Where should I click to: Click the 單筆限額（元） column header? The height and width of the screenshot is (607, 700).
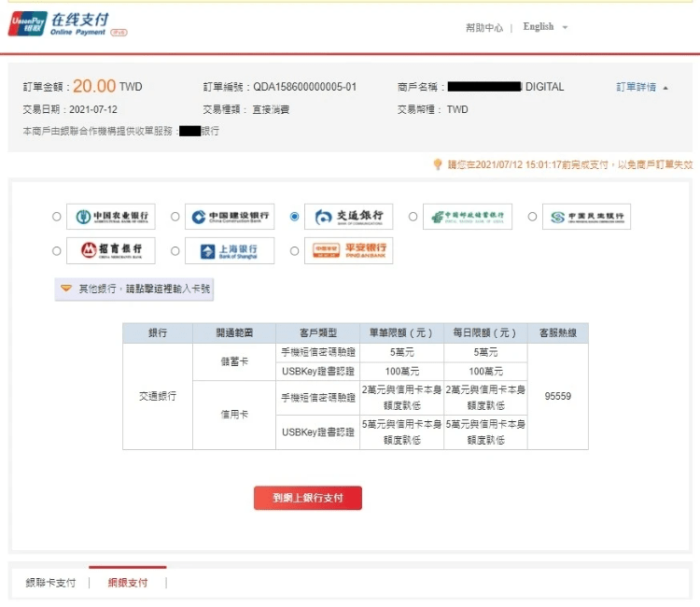pyautogui.click(x=401, y=332)
